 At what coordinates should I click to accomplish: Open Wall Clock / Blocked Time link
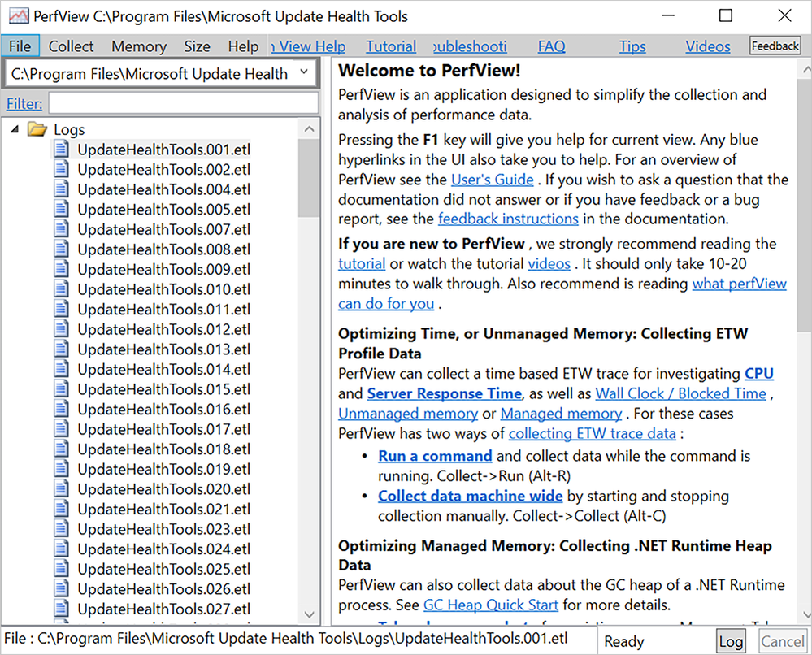pos(680,393)
